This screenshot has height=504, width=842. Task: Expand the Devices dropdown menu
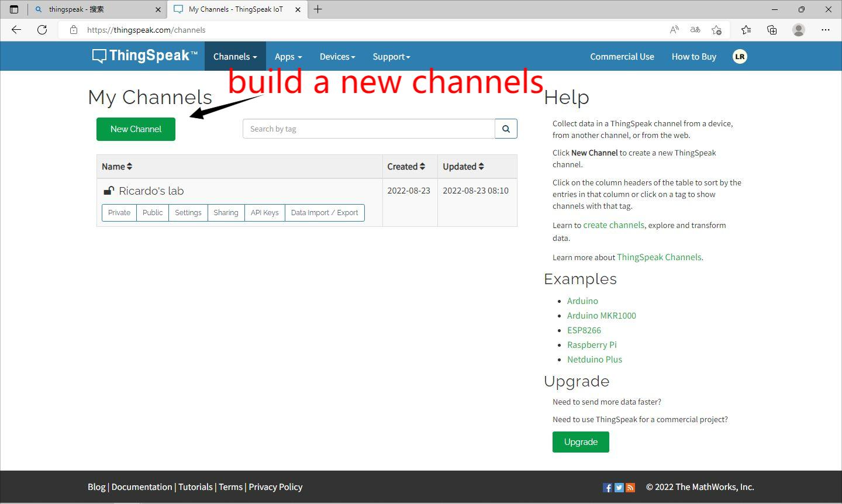click(x=337, y=57)
